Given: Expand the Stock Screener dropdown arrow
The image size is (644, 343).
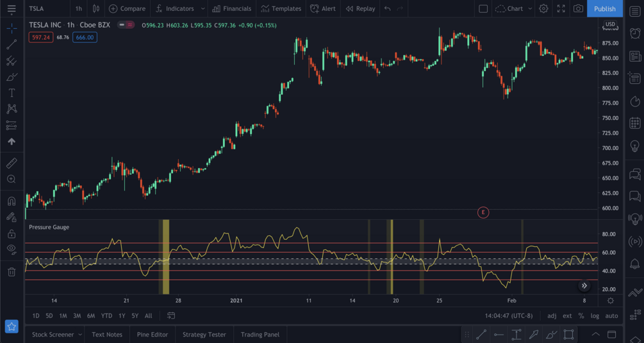Looking at the screenshot, I should coord(80,335).
